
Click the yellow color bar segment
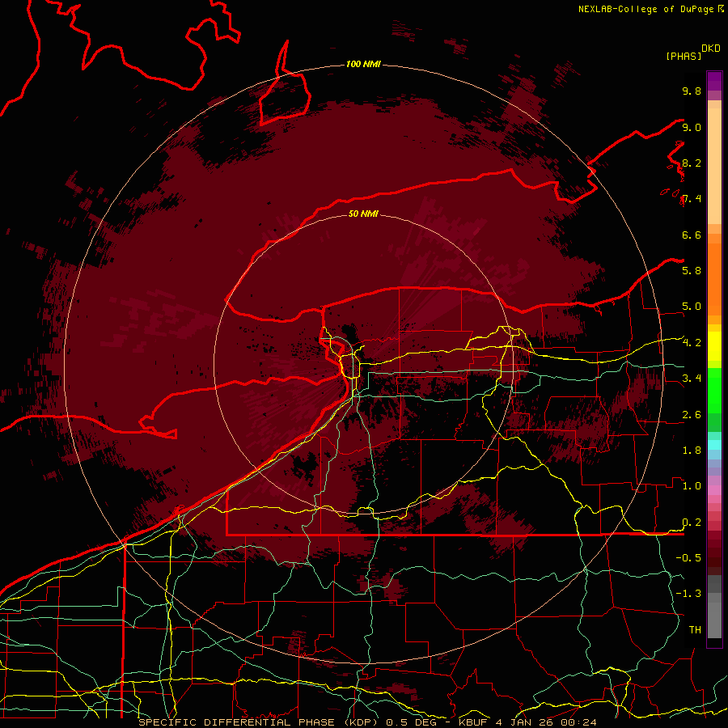714,346
